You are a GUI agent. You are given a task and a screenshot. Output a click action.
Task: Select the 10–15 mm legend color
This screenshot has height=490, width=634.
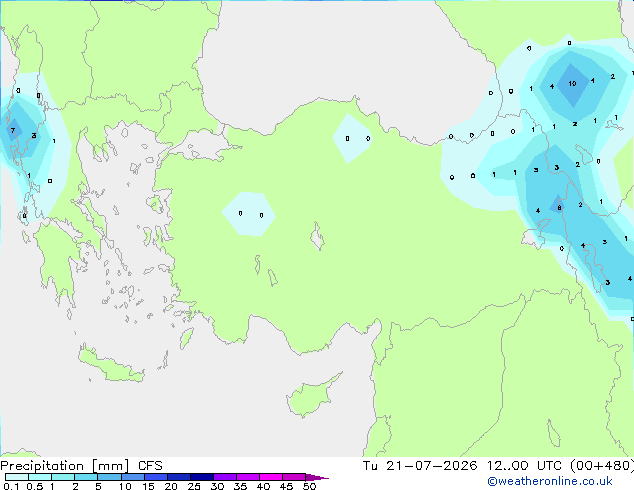click(x=133, y=477)
